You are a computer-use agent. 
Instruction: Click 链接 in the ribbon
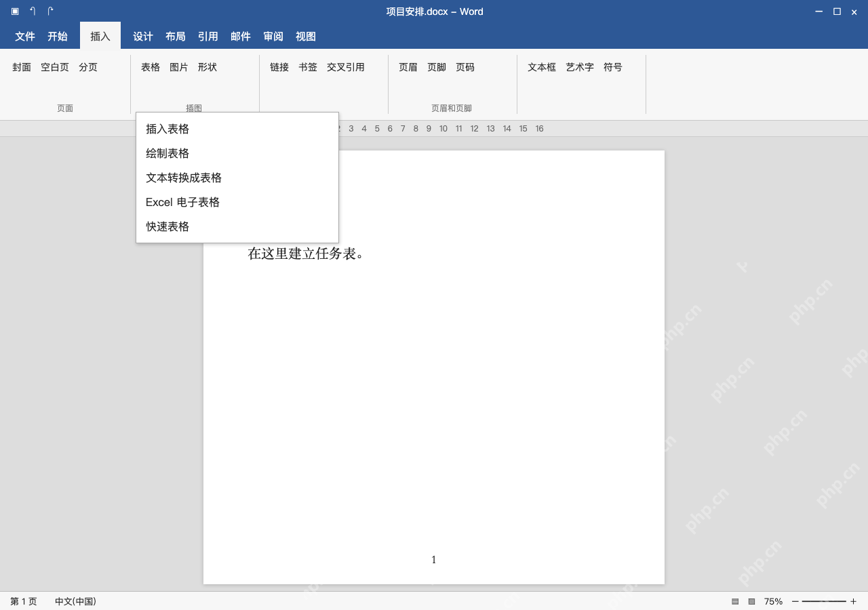[x=279, y=67]
